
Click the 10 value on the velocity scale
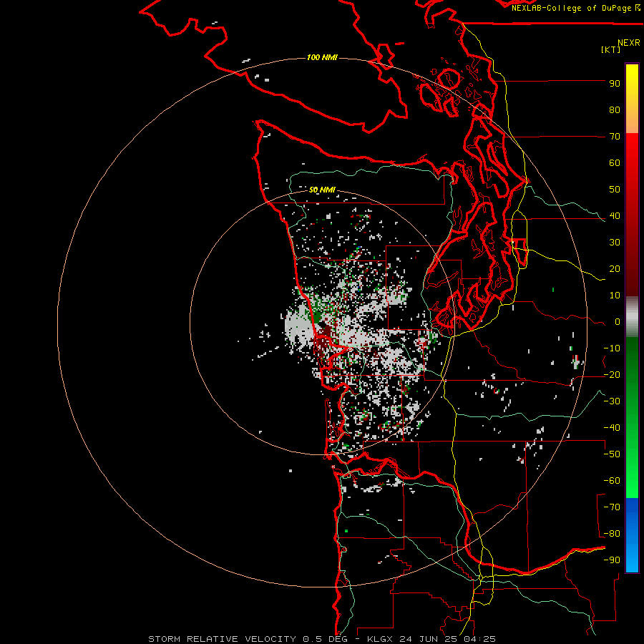click(x=615, y=296)
